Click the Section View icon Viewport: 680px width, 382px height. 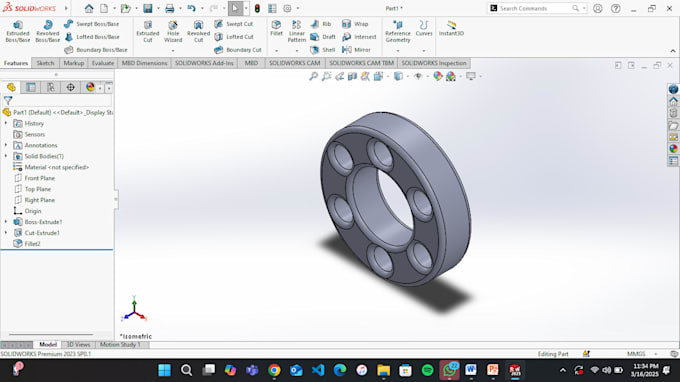tap(352, 76)
